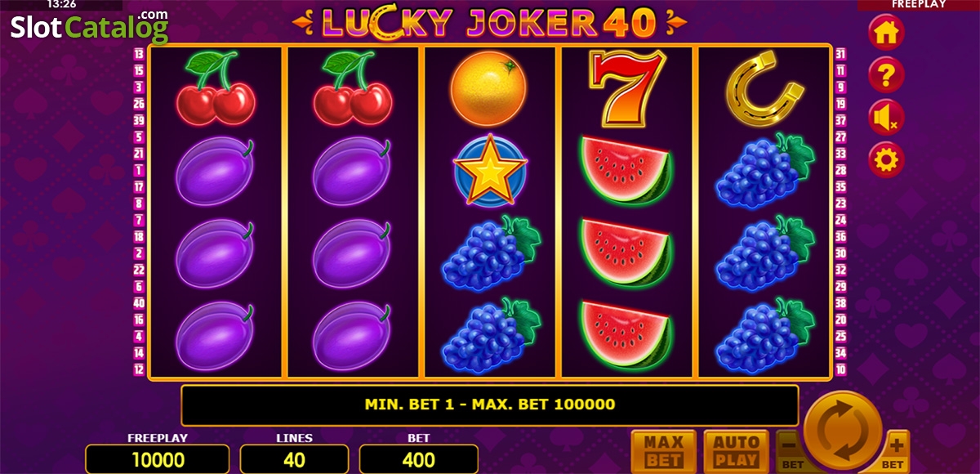Spin the reels with circular arrows button
The image size is (980, 474).
point(844,428)
